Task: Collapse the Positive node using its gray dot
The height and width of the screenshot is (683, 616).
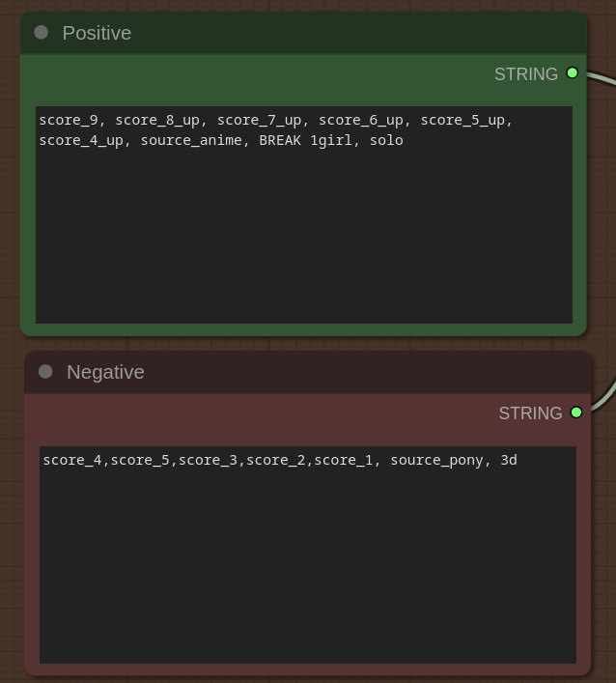Action: pyautogui.click(x=41, y=33)
